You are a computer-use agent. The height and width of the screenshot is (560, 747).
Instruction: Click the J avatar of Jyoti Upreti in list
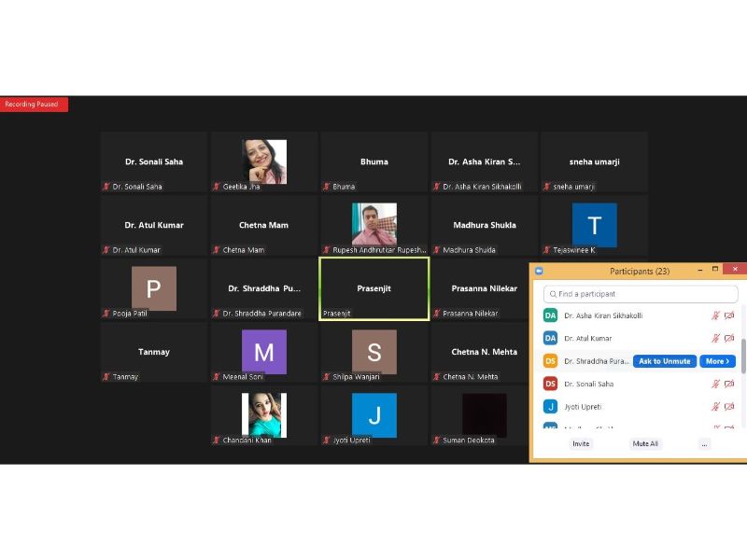tap(550, 407)
